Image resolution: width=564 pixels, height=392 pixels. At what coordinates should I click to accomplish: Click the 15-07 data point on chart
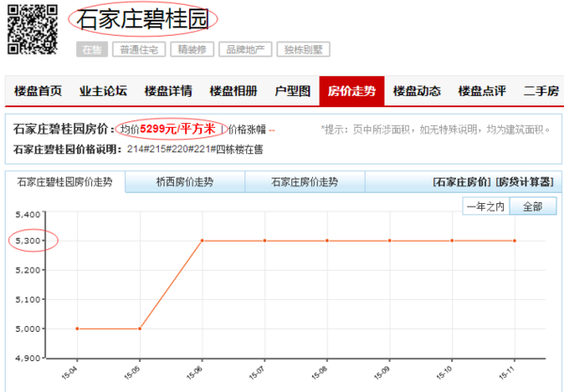[265, 241]
